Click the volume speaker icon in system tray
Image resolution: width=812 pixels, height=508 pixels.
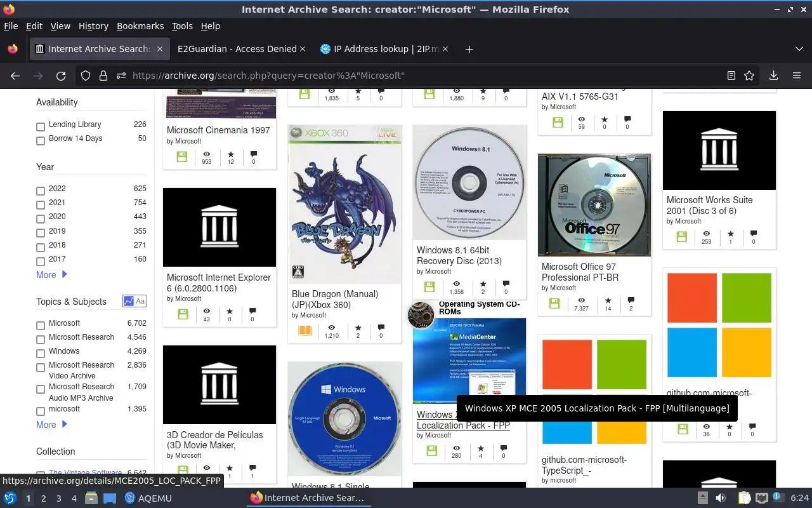click(721, 498)
